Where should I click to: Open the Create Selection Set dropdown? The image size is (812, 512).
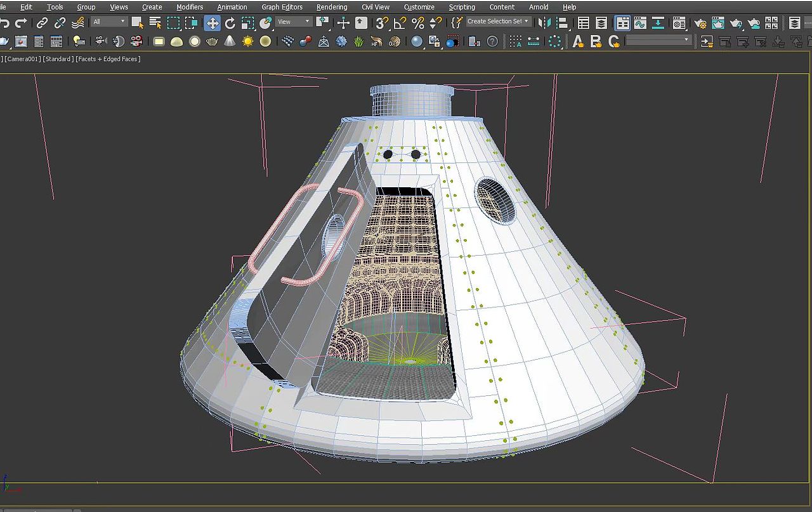tap(498, 22)
